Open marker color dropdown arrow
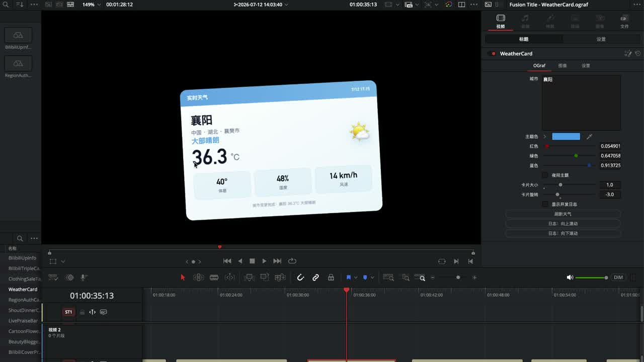644x362 pixels. click(372, 278)
